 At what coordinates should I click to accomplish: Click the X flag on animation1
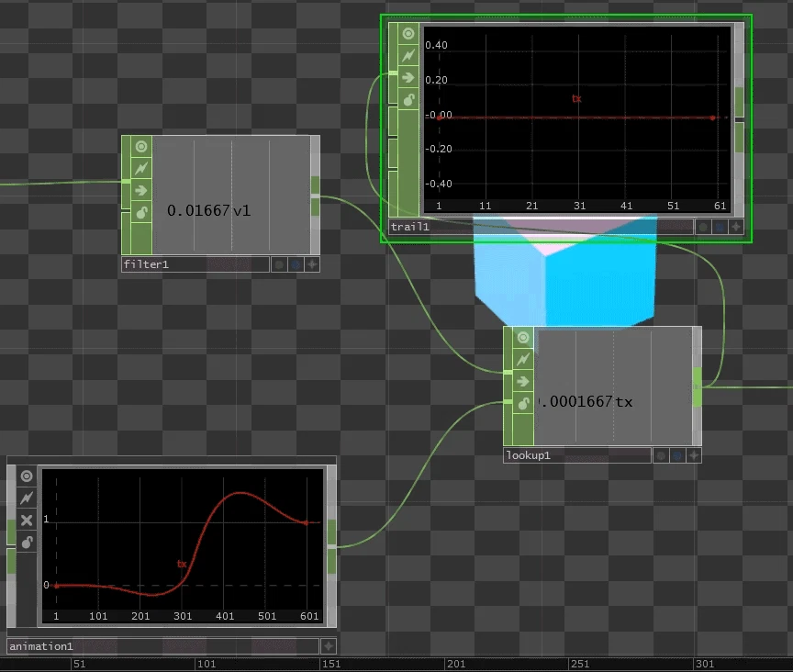tap(27, 521)
